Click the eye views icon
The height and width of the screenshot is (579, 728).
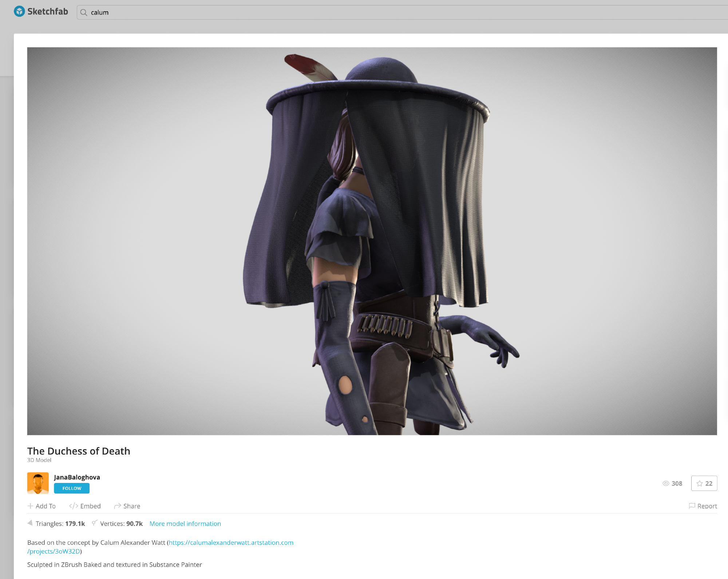[666, 483]
